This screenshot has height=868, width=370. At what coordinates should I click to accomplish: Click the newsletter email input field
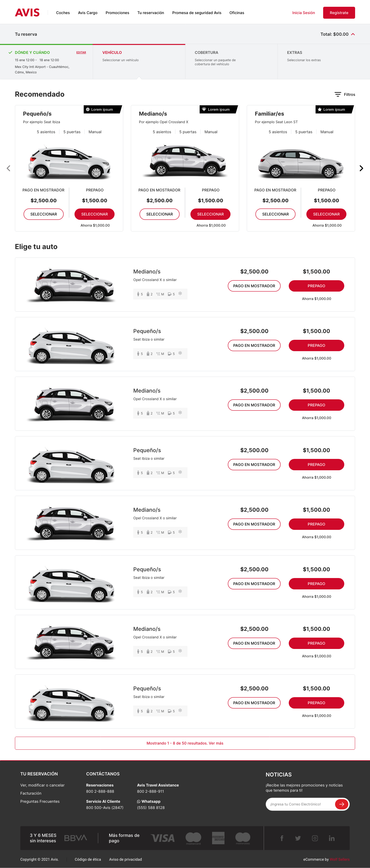click(300, 804)
